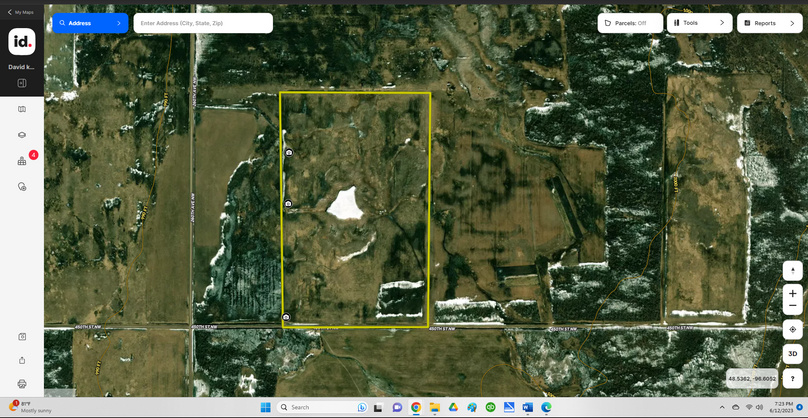The width and height of the screenshot is (808, 418).
Task: Click the Enter Address search field
Action: point(203,23)
